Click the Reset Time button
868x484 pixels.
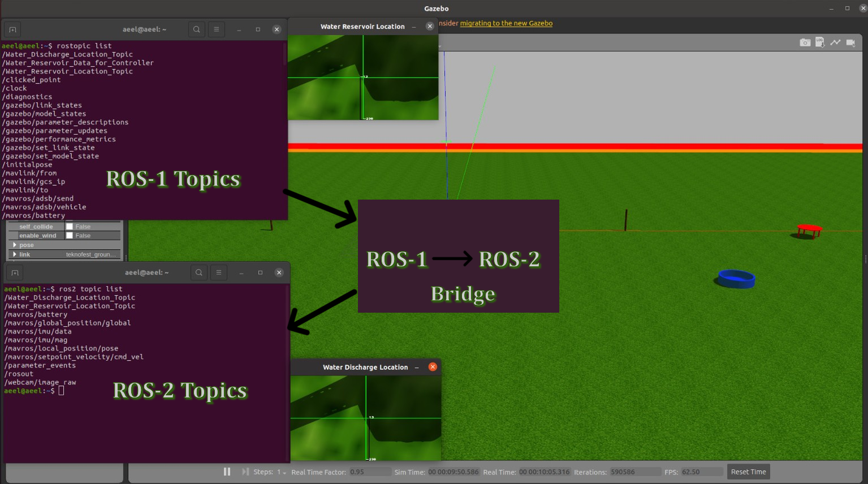pos(748,472)
